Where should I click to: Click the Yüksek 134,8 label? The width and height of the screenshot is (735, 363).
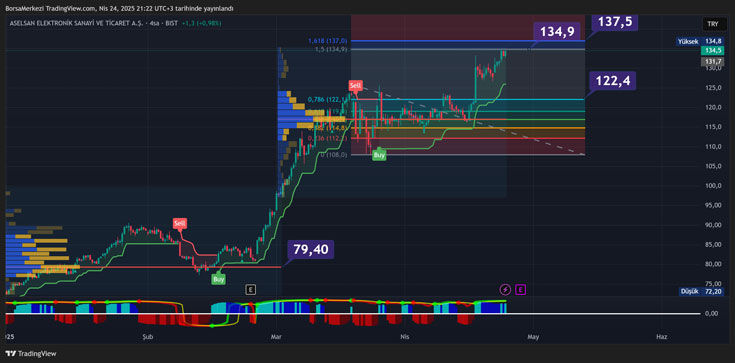pyautogui.click(x=700, y=41)
